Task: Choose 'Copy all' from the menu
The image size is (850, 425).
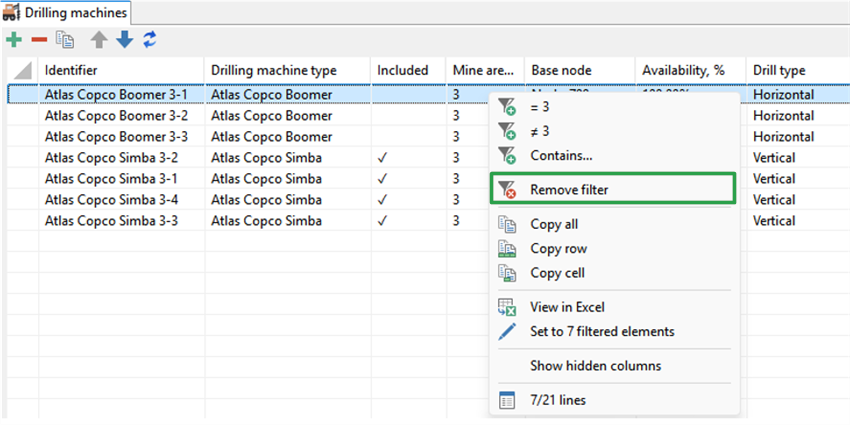Action: tap(615, 224)
